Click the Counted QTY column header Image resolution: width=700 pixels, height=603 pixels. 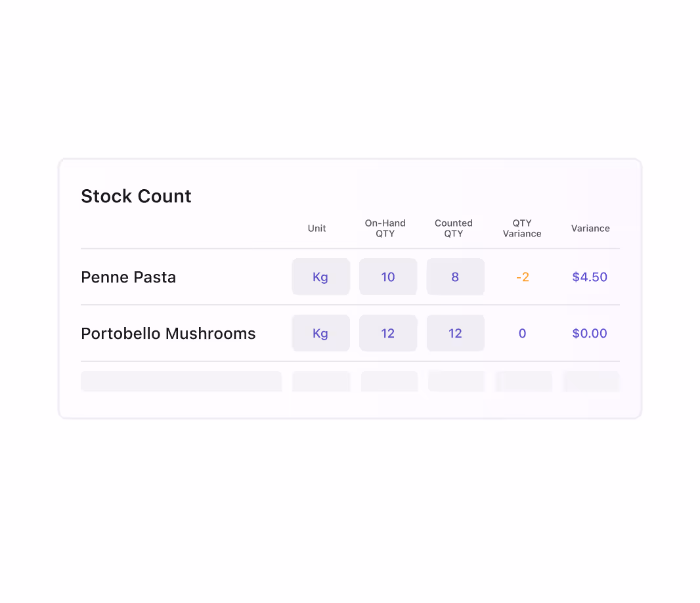click(454, 229)
